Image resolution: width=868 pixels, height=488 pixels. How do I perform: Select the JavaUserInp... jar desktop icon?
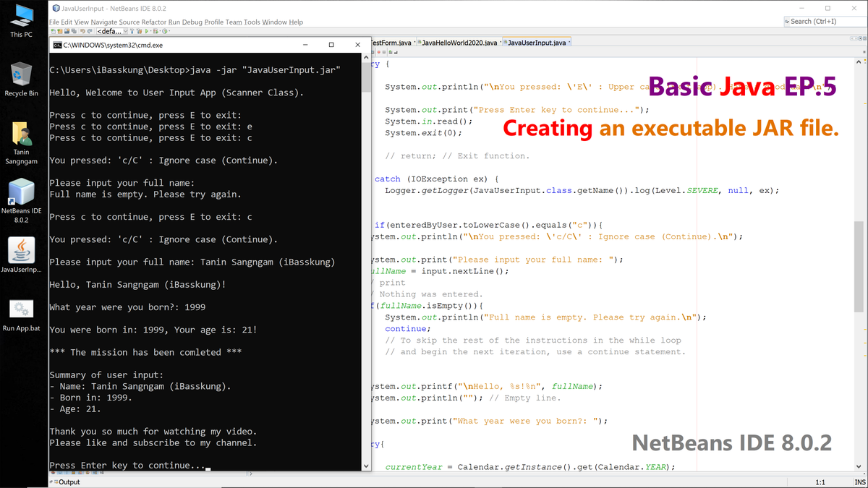(x=21, y=254)
